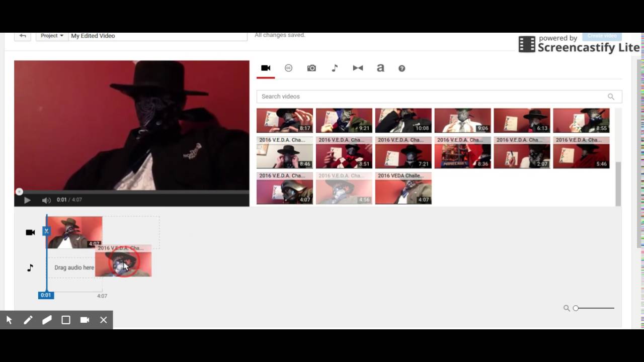
Task: Select the 8:51 video thumbnail
Action: 344,152
